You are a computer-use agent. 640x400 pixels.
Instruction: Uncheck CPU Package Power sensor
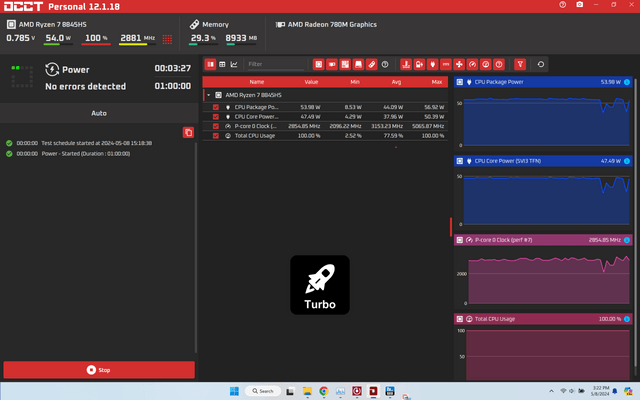tap(216, 107)
